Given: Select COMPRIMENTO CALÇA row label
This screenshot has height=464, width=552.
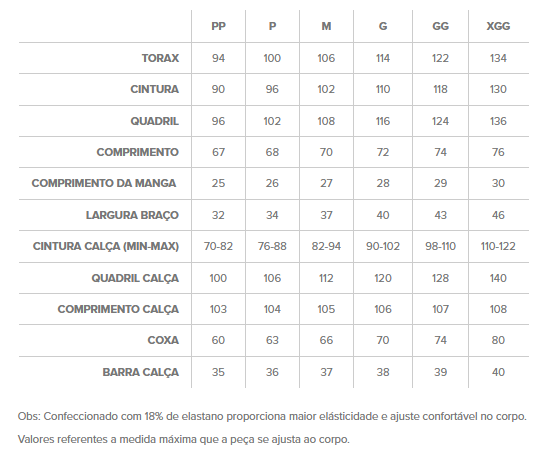Looking at the screenshot, I should (118, 309).
